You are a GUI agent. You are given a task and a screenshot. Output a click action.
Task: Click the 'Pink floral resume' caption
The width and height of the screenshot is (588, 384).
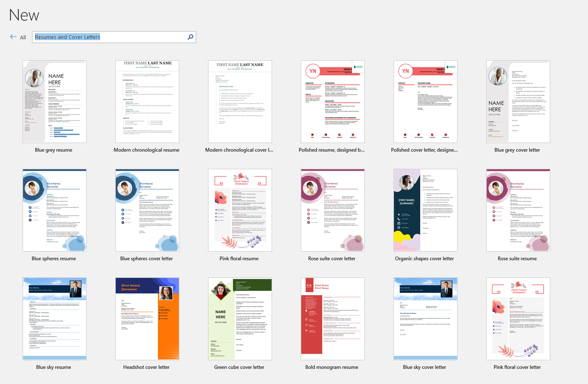pos(239,259)
